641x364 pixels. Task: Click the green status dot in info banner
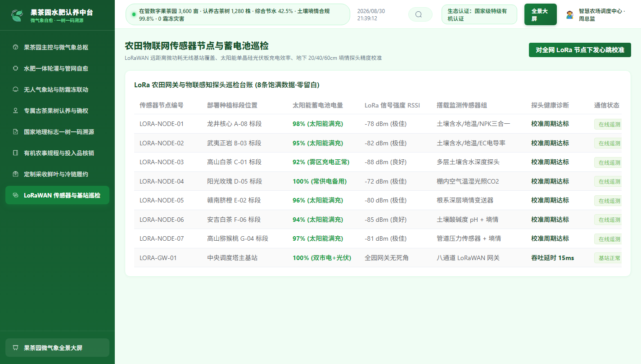tap(134, 14)
